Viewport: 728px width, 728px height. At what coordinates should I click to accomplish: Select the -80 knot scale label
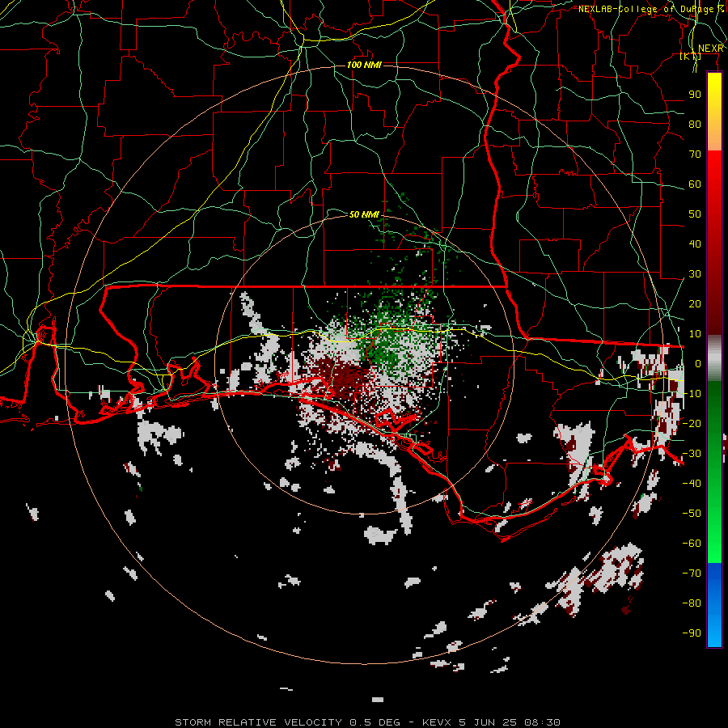tap(692, 603)
